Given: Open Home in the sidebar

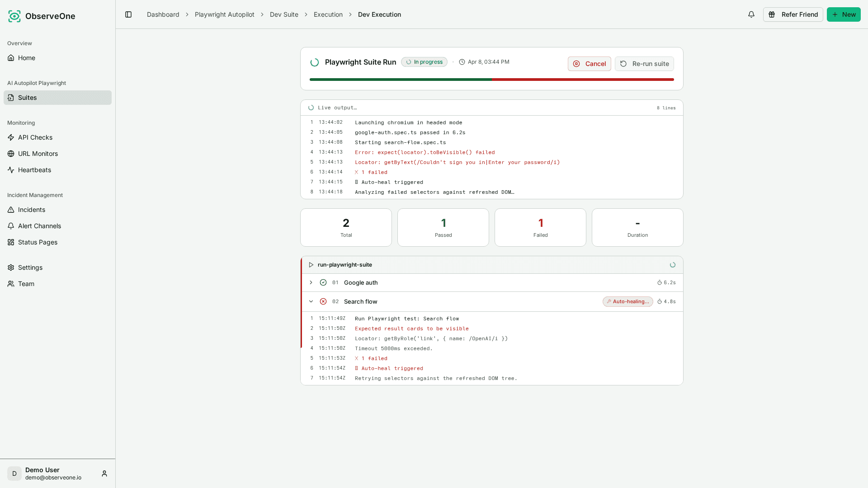Looking at the screenshot, I should pyautogui.click(x=57, y=58).
